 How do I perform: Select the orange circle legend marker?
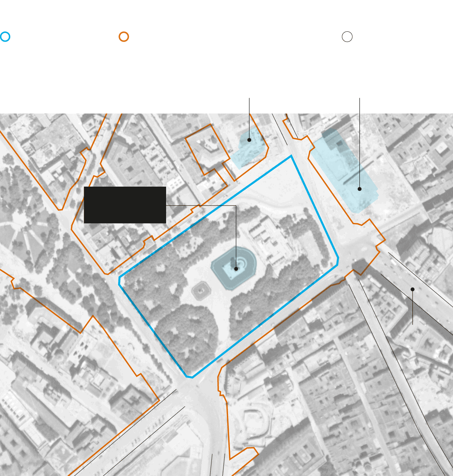(x=124, y=37)
